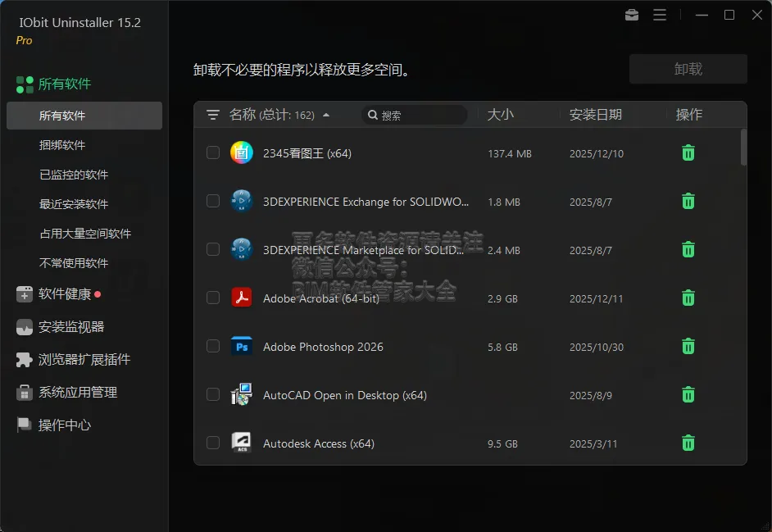This screenshot has width=772, height=532.
Task: Tick the checkbox for 2345看图王 (x64)
Action: click(213, 152)
